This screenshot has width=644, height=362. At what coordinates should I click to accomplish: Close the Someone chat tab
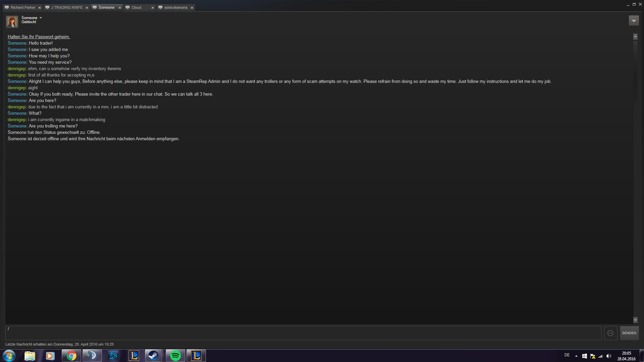pyautogui.click(x=119, y=8)
